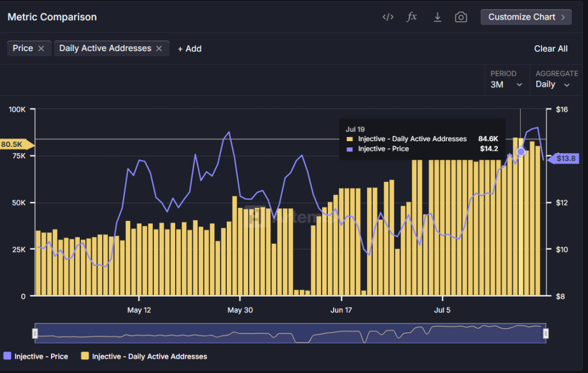
Task: Expand the Customize Chart menu
Action: [526, 17]
